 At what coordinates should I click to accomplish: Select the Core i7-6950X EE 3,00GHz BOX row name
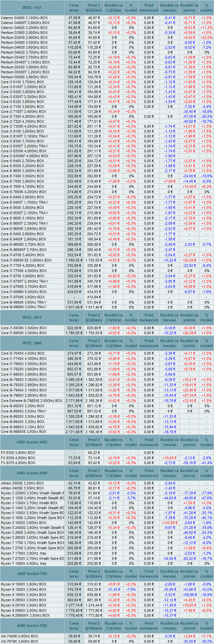pyautogui.click(x=26, y=260)
